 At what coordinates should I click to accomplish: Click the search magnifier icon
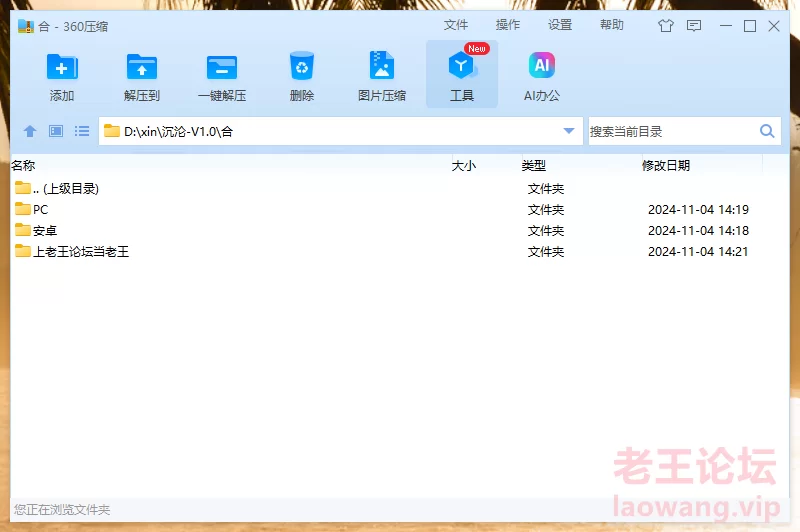tap(767, 131)
